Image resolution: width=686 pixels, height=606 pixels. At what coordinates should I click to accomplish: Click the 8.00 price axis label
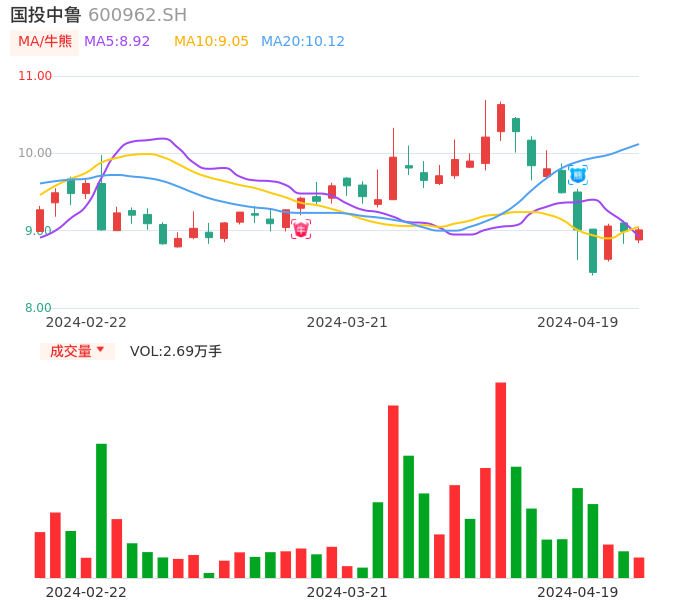38,308
